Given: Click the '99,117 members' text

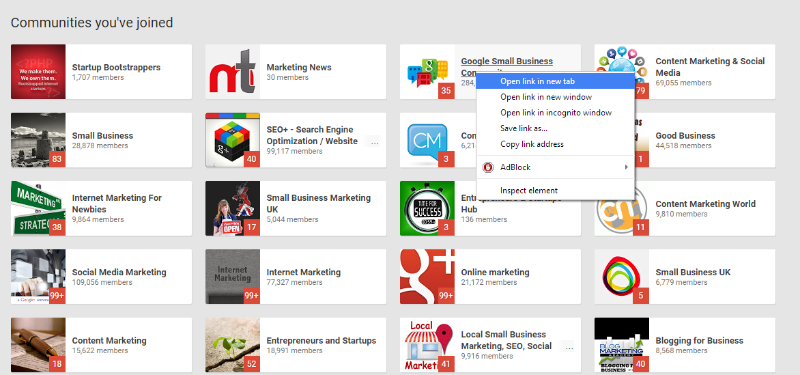Looking at the screenshot, I should [294, 152].
